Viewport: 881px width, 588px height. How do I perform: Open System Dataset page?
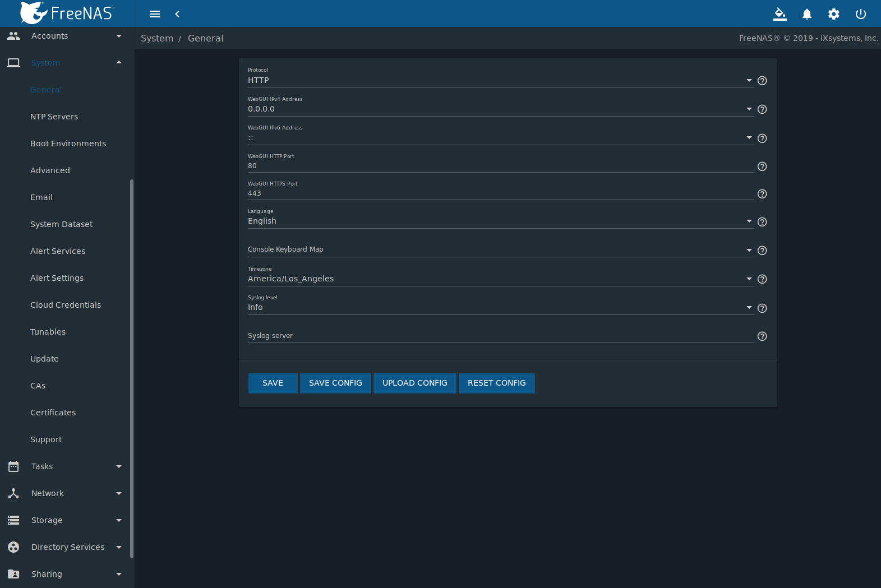coord(61,224)
